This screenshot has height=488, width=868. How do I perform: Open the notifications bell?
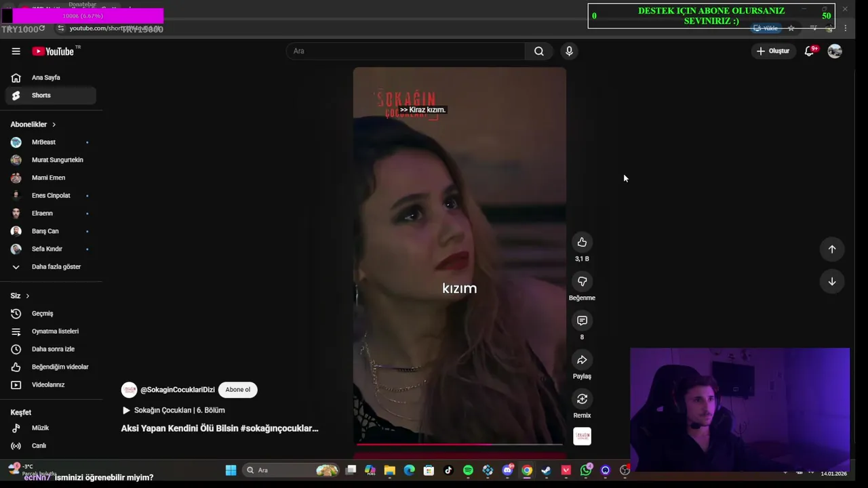click(809, 51)
